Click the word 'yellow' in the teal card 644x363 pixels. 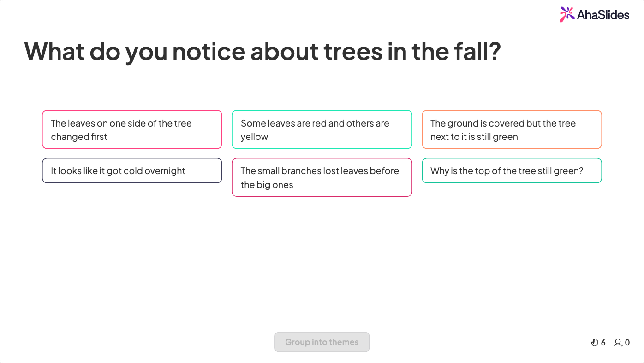[x=254, y=137]
